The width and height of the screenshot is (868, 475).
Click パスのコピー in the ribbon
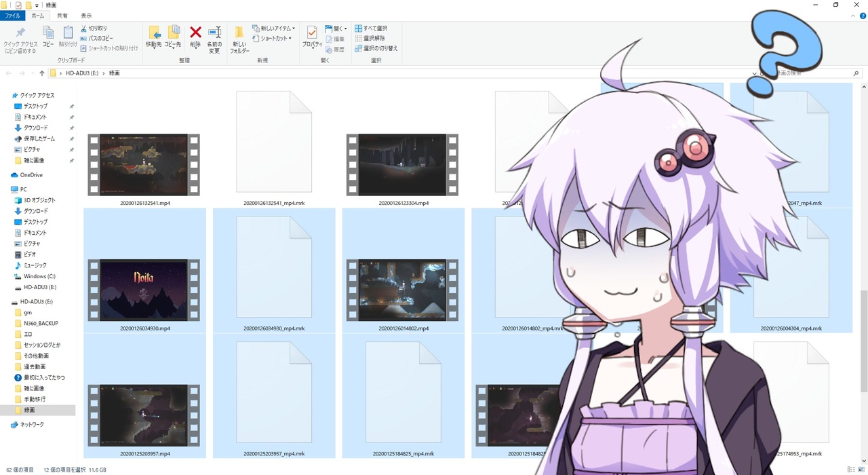pos(96,39)
